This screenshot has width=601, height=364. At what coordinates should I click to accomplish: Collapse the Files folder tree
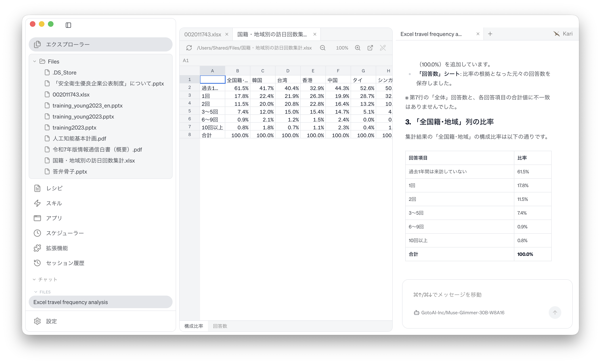point(35,62)
